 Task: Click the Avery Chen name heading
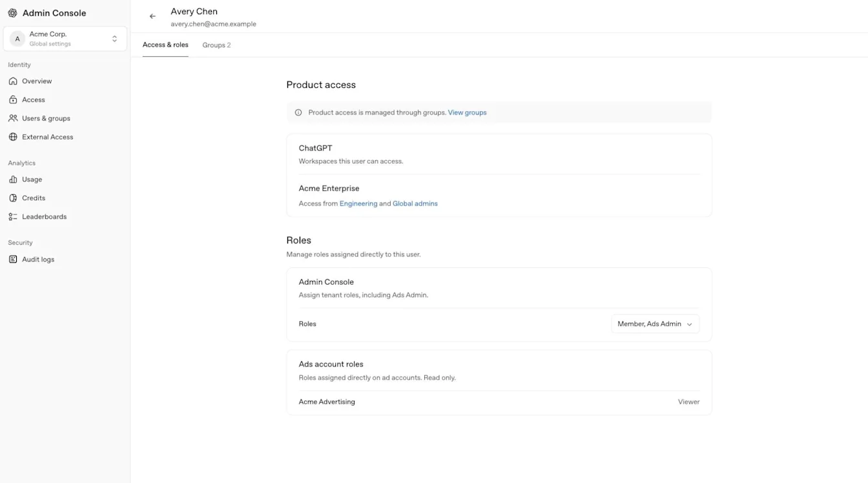(194, 12)
